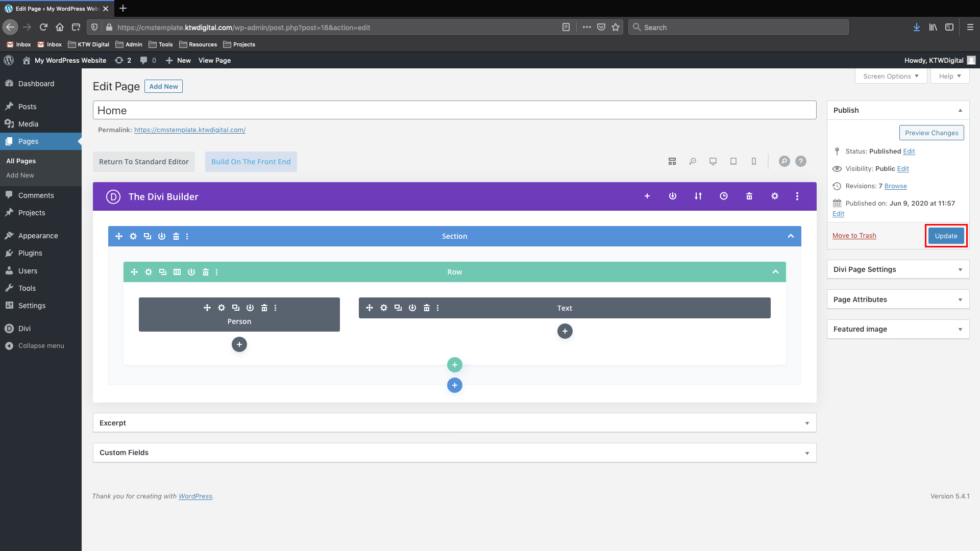Add new section with blue plus
Viewport: 980px width, 551px height.
coord(455,385)
